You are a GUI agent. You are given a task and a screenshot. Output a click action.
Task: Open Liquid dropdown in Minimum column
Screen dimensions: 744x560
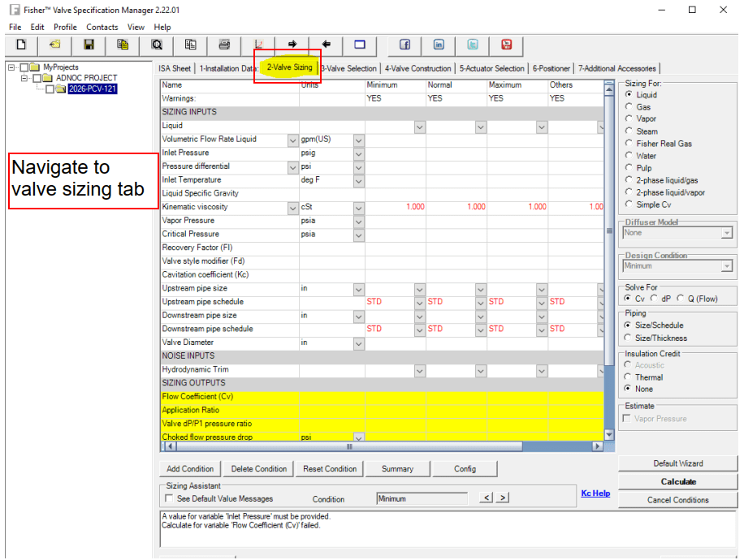(x=420, y=127)
